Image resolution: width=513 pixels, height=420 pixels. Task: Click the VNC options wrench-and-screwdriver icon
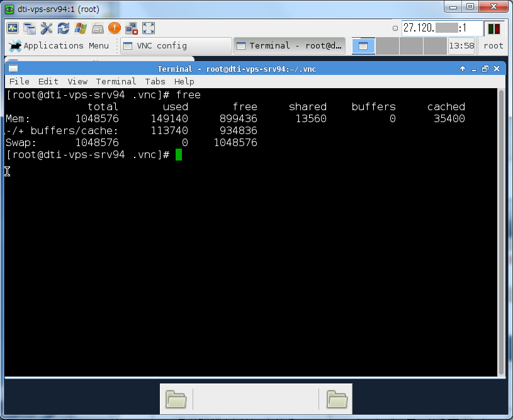point(47,28)
